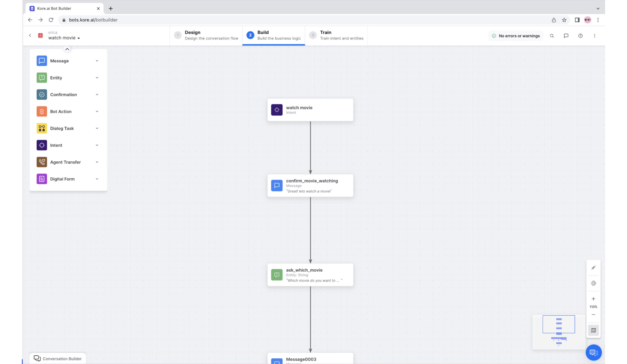
Task: Select the Kore.ai Bot Builder browser tab
Action: (x=64, y=8)
